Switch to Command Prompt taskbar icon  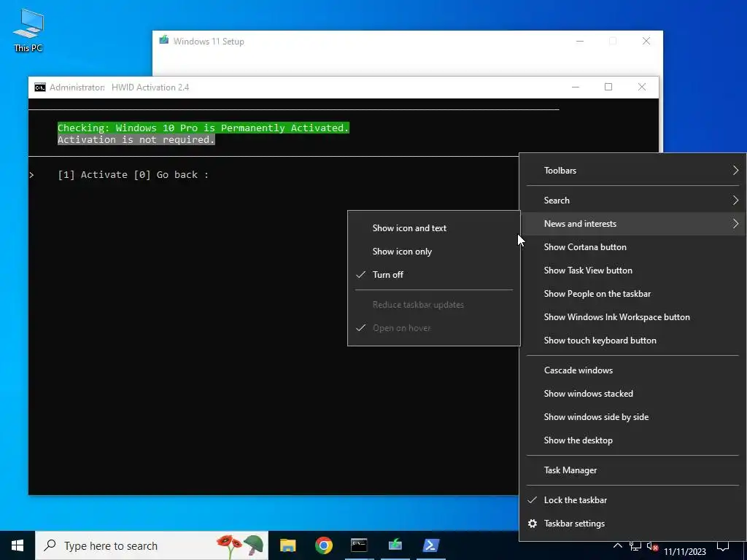point(359,545)
